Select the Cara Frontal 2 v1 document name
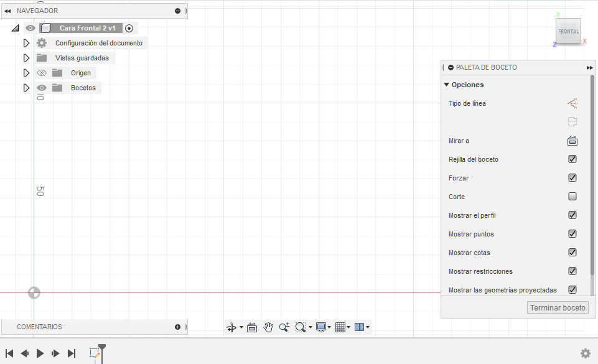 (x=87, y=28)
